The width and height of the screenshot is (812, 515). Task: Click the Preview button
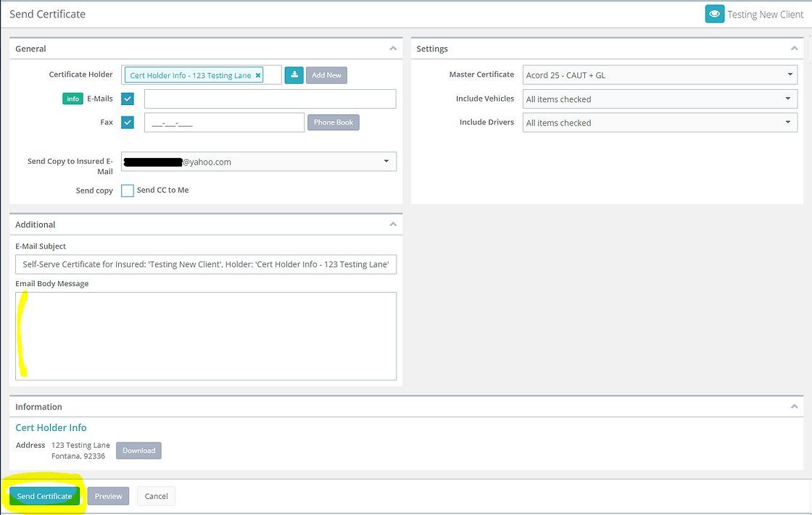click(107, 495)
